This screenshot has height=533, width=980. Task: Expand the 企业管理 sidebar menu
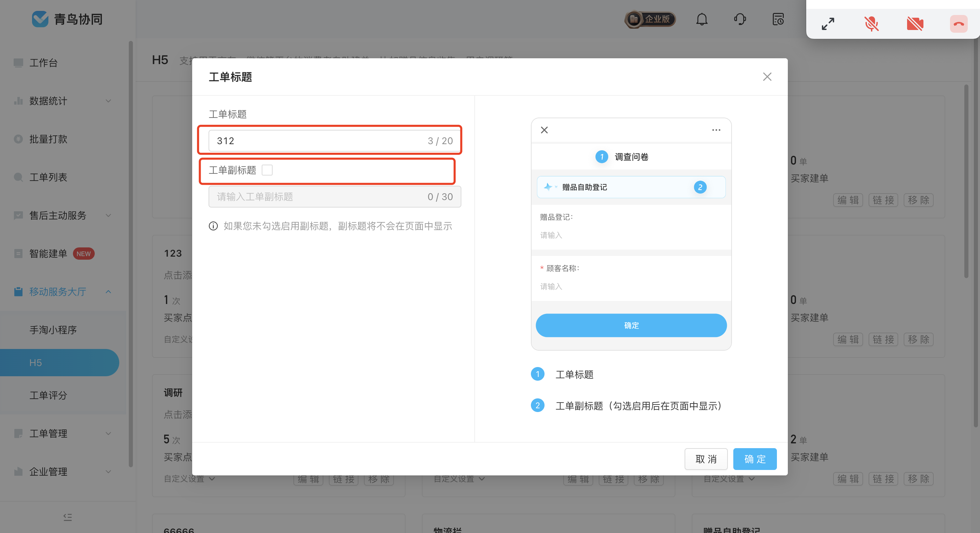(x=63, y=471)
